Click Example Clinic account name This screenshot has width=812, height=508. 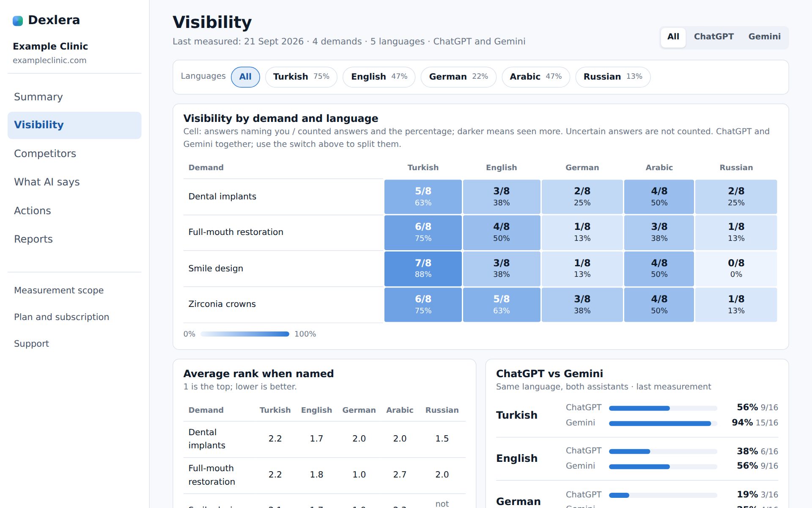[50, 46]
